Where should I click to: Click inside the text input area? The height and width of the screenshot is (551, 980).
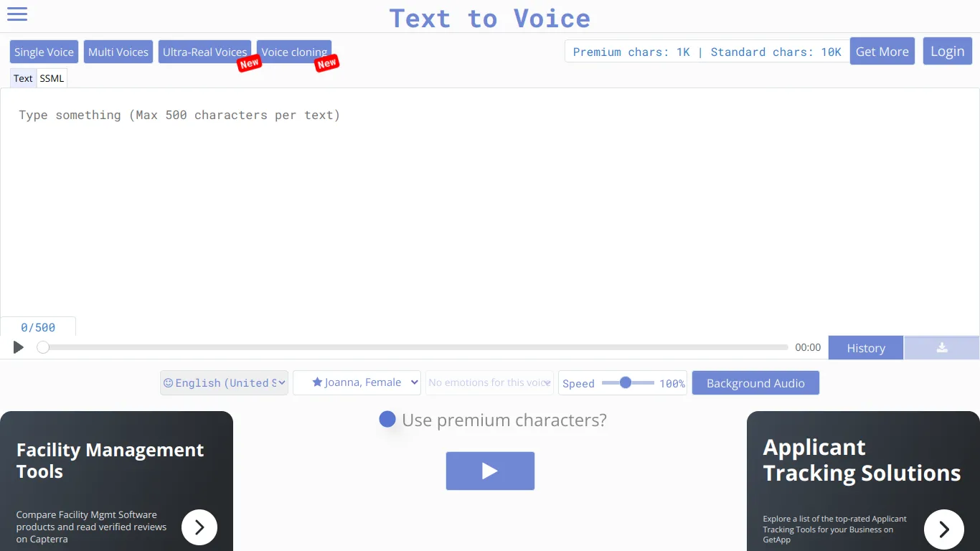(x=490, y=208)
